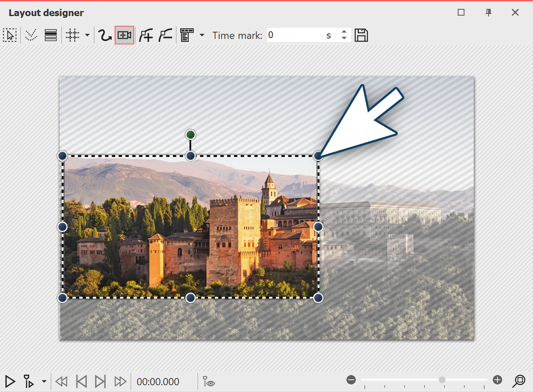Remove a keyframe with the curve-minus icon

tap(165, 35)
